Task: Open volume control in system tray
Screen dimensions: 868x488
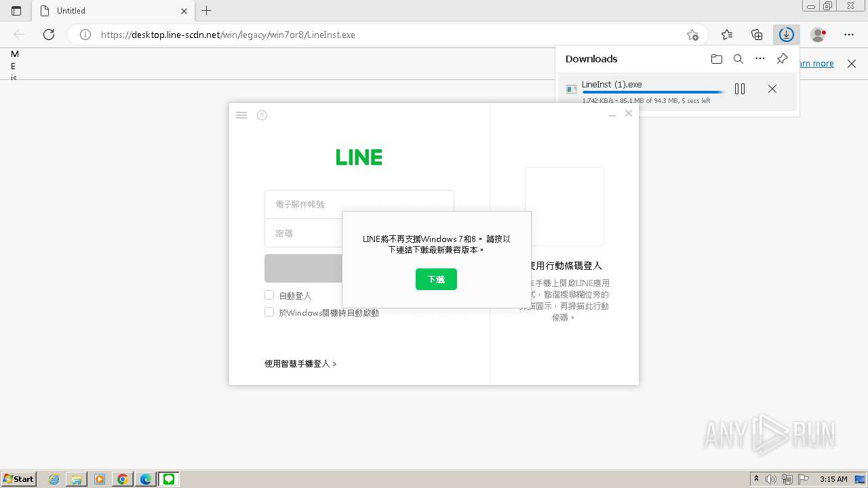Action: coord(771,479)
